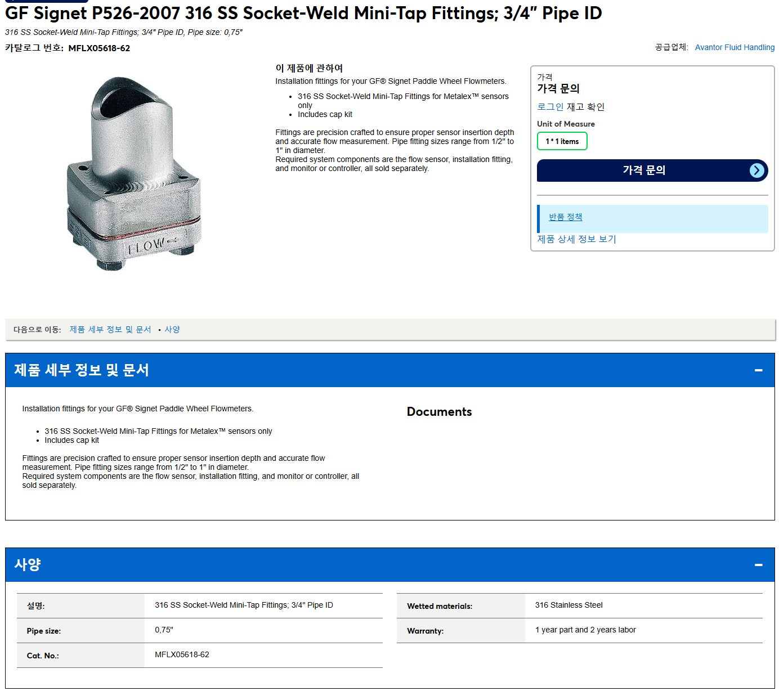Screen dimensions: 779x700
Task: Open the 반품 정책 link
Action: pyautogui.click(x=565, y=217)
